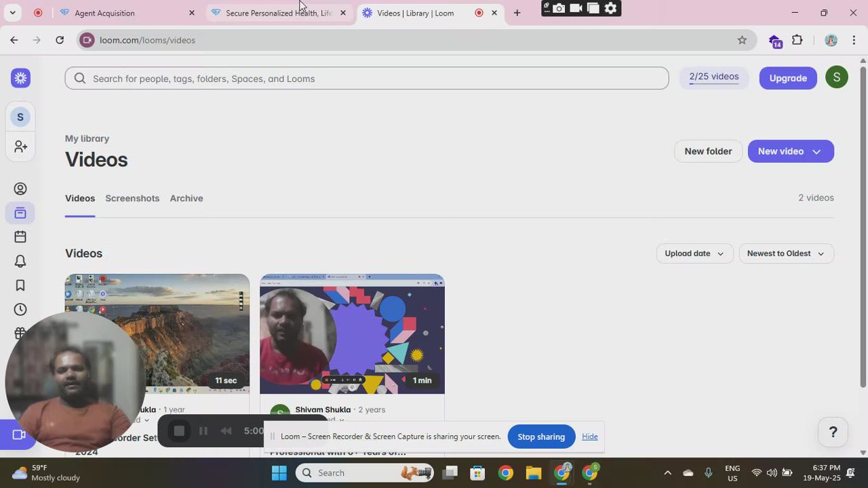Go back to previous page
This screenshot has width=868, height=488.
[x=14, y=40]
